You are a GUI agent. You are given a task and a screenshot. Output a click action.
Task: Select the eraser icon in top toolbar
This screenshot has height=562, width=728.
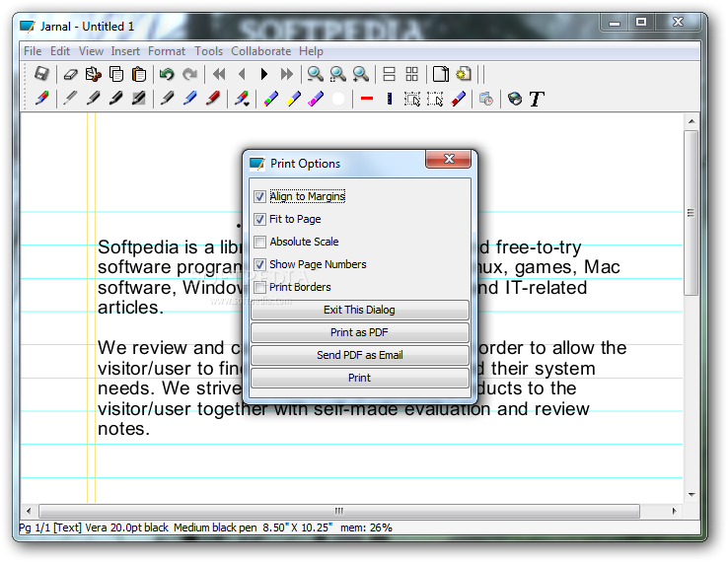[x=70, y=74]
